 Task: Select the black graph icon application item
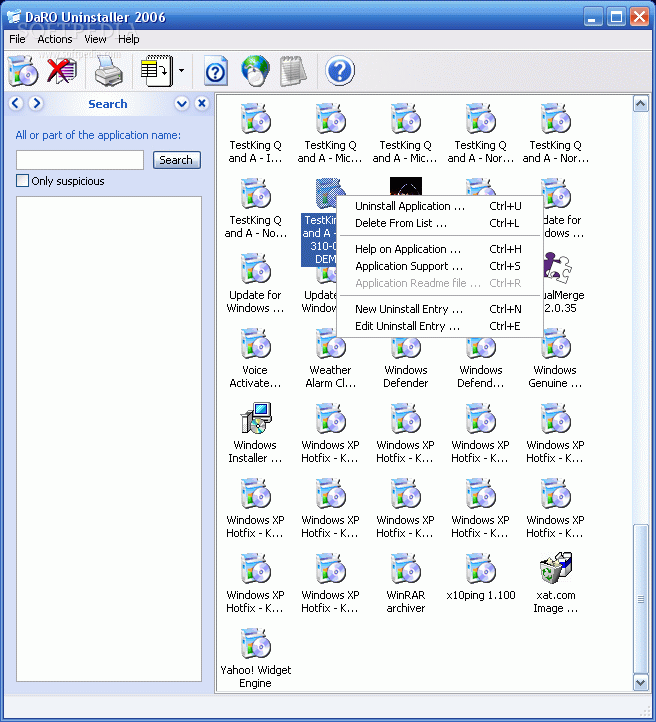[406, 186]
